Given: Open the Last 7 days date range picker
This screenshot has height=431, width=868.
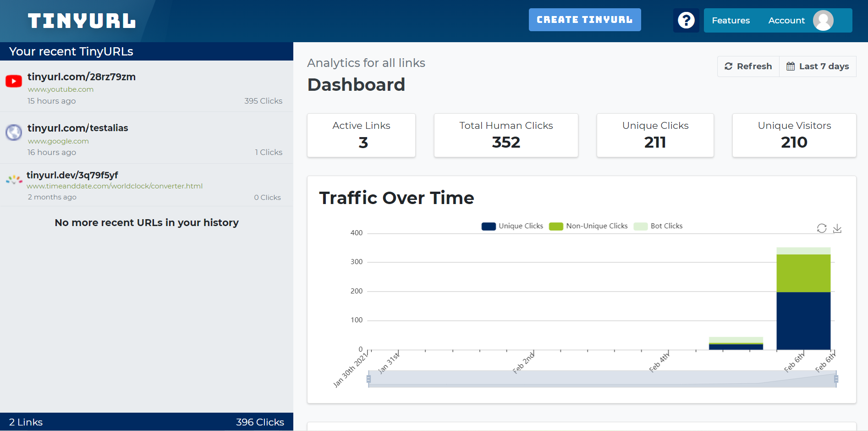Looking at the screenshot, I should coord(818,66).
